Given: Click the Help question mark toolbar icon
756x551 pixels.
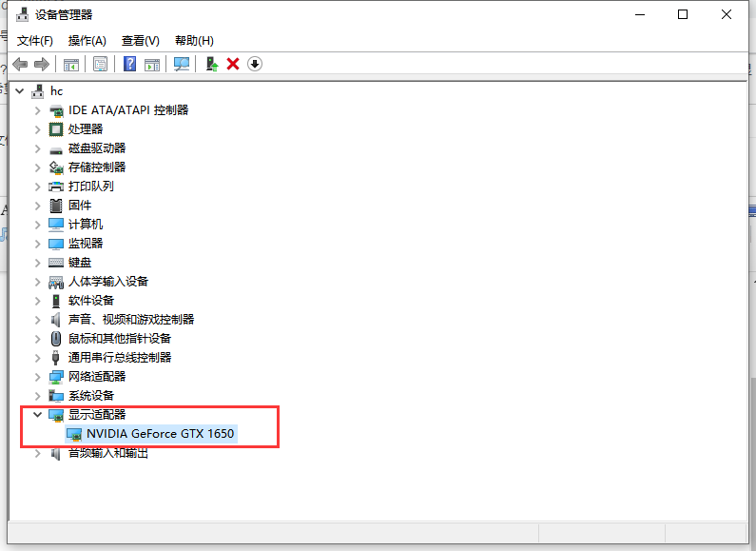Looking at the screenshot, I should [x=130, y=64].
